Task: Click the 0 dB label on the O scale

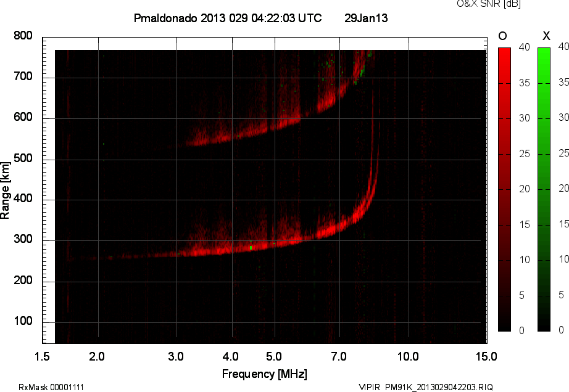Action: pos(522,330)
